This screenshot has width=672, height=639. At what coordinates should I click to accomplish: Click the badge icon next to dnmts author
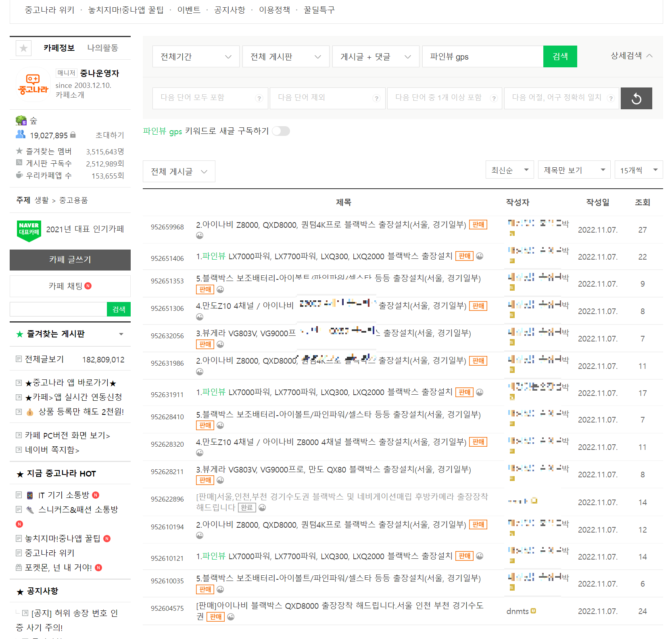533,611
